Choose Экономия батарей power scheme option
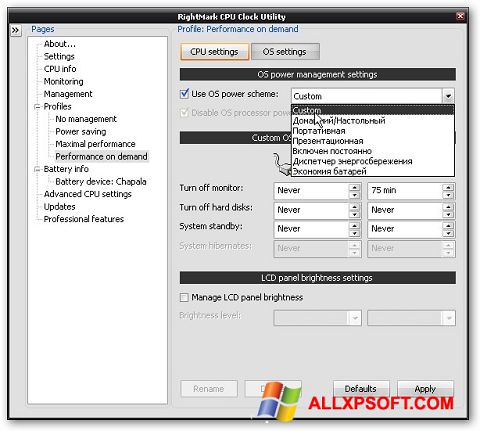 pyautogui.click(x=373, y=171)
